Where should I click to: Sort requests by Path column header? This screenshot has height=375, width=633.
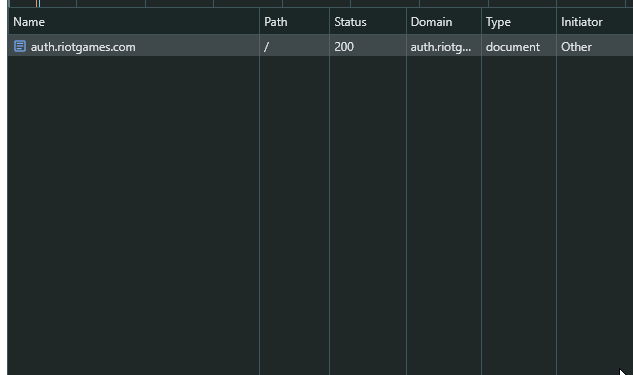point(294,22)
